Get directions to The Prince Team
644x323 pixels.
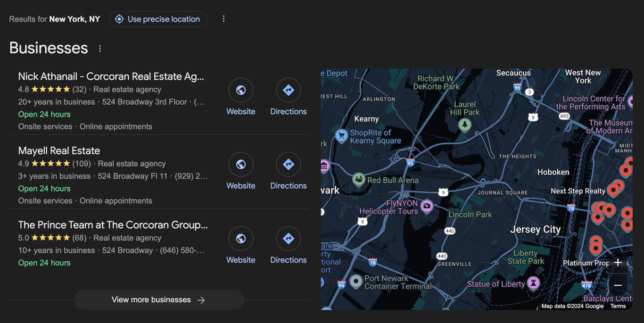(x=288, y=239)
